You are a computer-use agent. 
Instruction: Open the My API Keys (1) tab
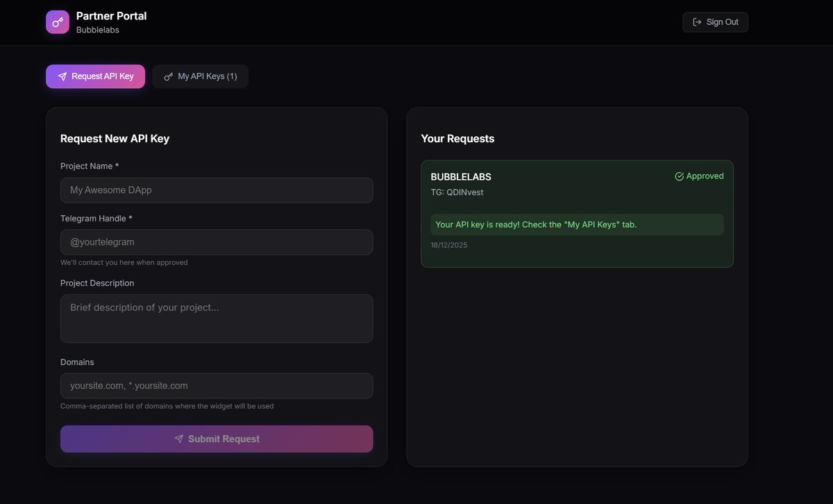[200, 76]
